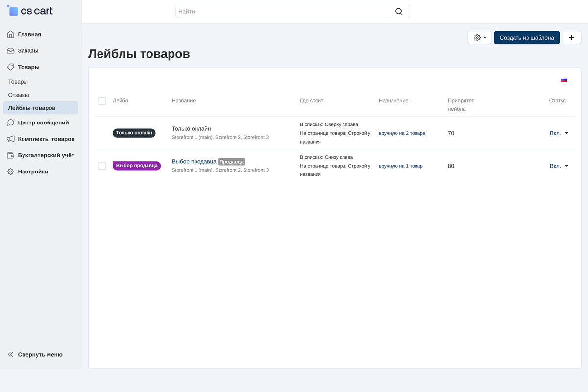Open the Выбор продавца label name link
Viewport: 588px width, 392px height.
(194, 161)
